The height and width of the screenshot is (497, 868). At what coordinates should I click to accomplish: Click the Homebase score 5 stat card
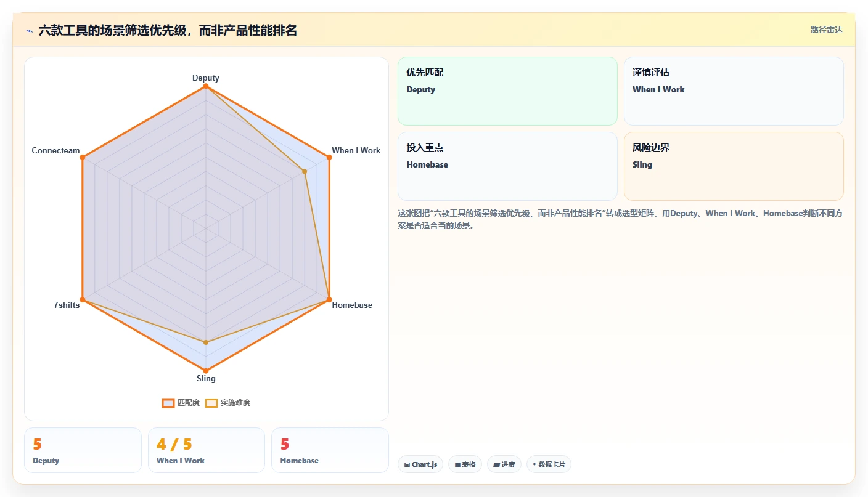tap(330, 450)
